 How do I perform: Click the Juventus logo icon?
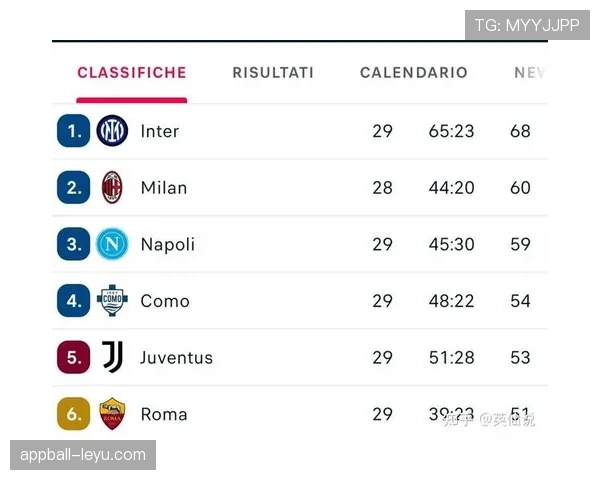(x=112, y=357)
